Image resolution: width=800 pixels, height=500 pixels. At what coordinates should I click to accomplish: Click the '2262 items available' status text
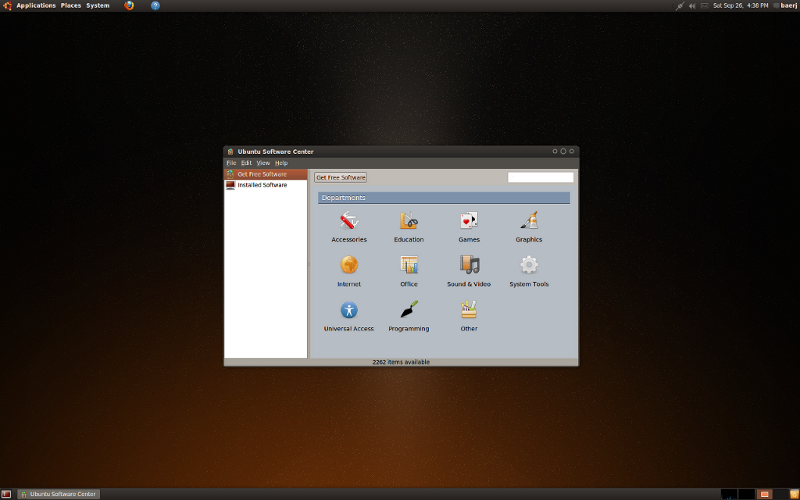tap(401, 362)
